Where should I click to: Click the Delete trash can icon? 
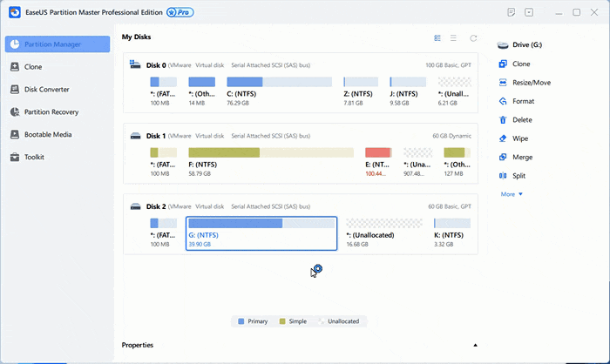503,120
